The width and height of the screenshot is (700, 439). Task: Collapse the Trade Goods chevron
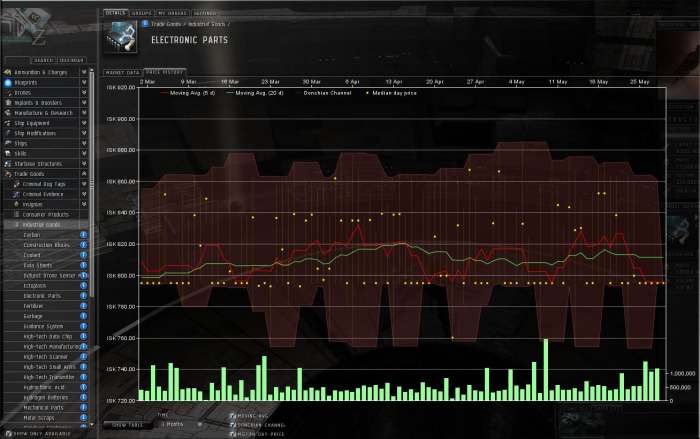tap(83, 174)
